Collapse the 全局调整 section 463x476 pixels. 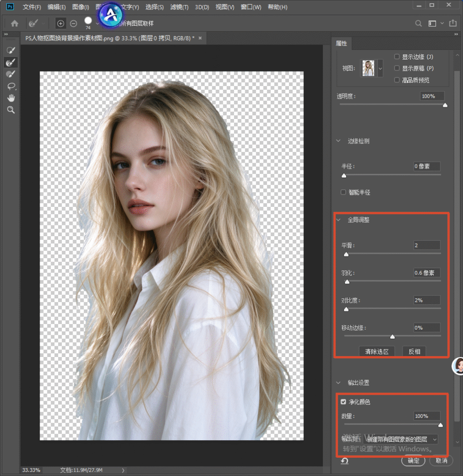pyautogui.click(x=338, y=220)
